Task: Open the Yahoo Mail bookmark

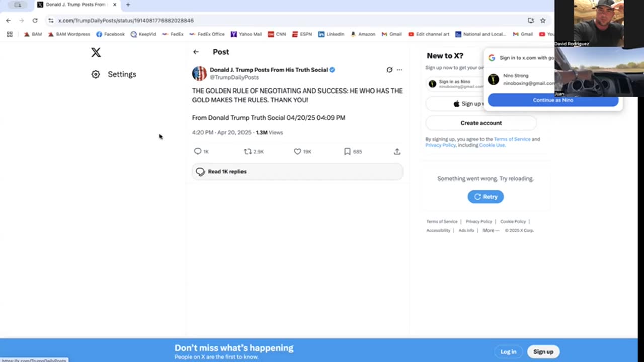Action: (x=247, y=34)
